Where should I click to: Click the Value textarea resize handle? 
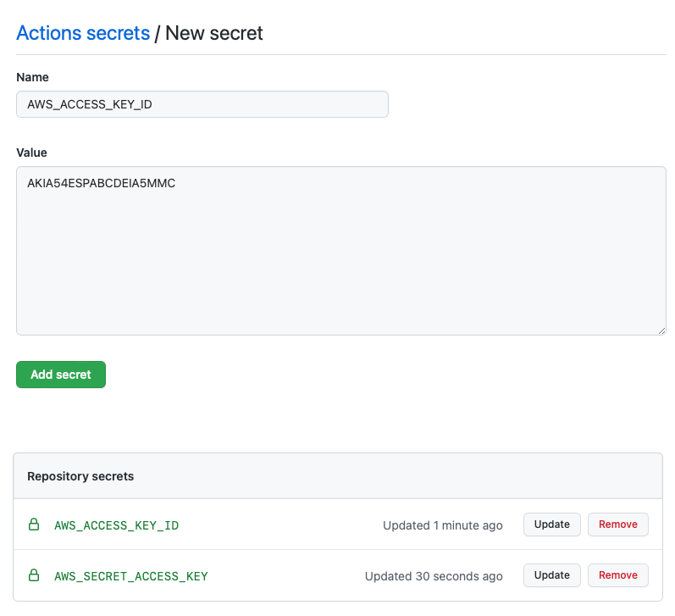click(x=661, y=330)
